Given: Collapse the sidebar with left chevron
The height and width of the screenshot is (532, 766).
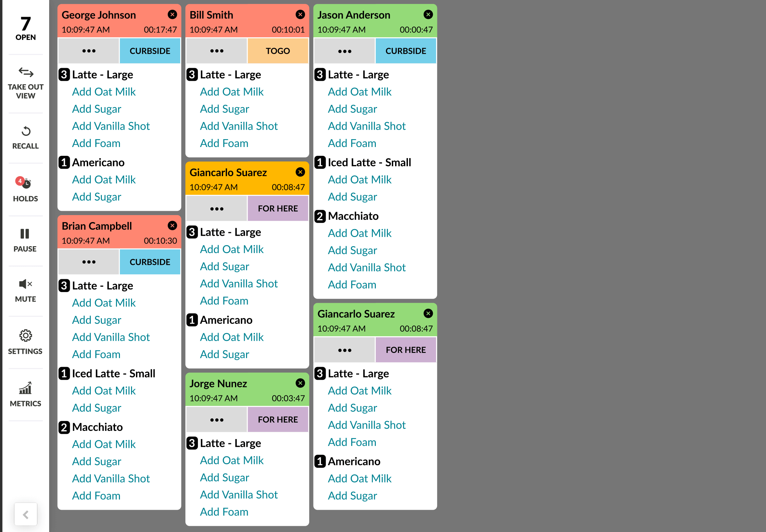Looking at the screenshot, I should pos(26,514).
